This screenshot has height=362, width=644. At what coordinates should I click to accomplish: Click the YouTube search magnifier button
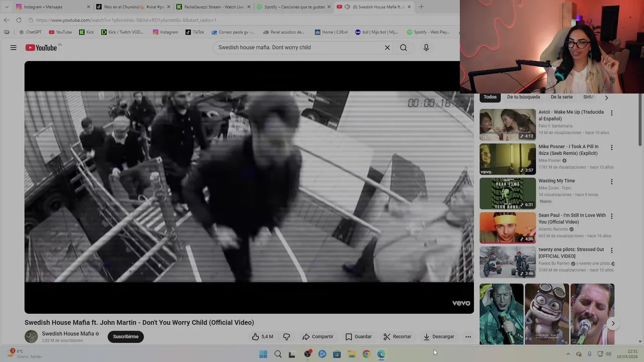pos(404,48)
